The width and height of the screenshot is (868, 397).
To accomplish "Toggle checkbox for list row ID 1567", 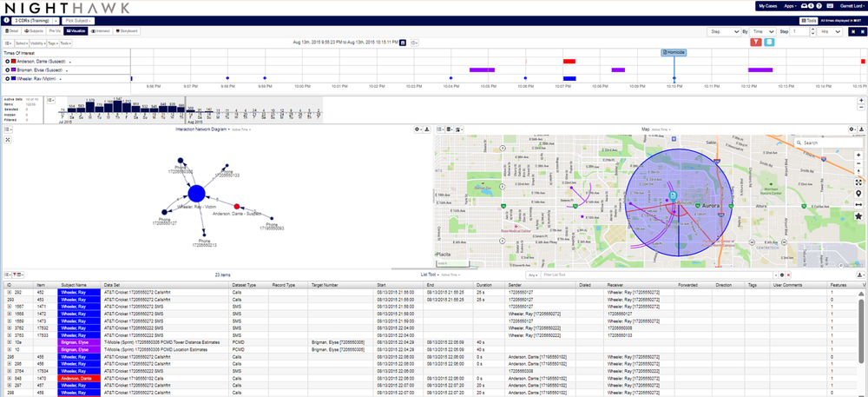I will pyautogui.click(x=9, y=306).
